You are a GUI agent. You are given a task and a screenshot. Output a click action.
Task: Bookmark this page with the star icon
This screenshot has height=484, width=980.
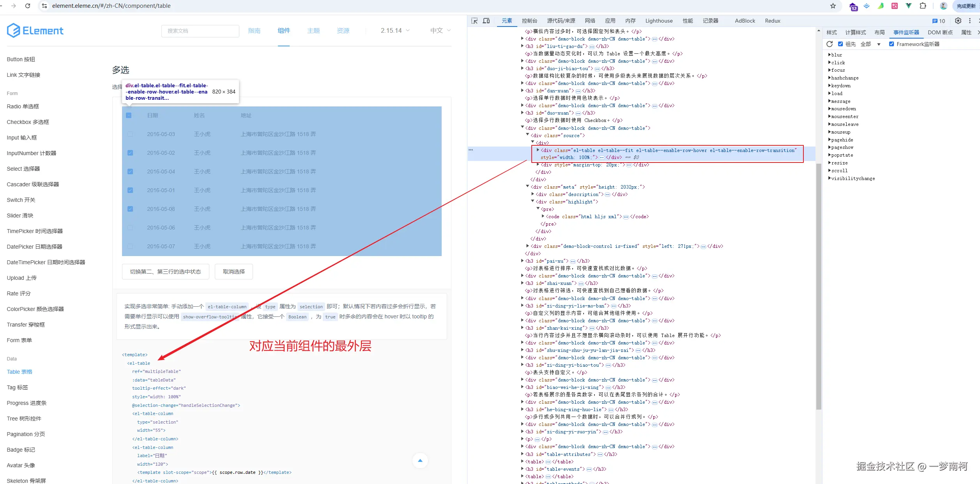point(833,6)
